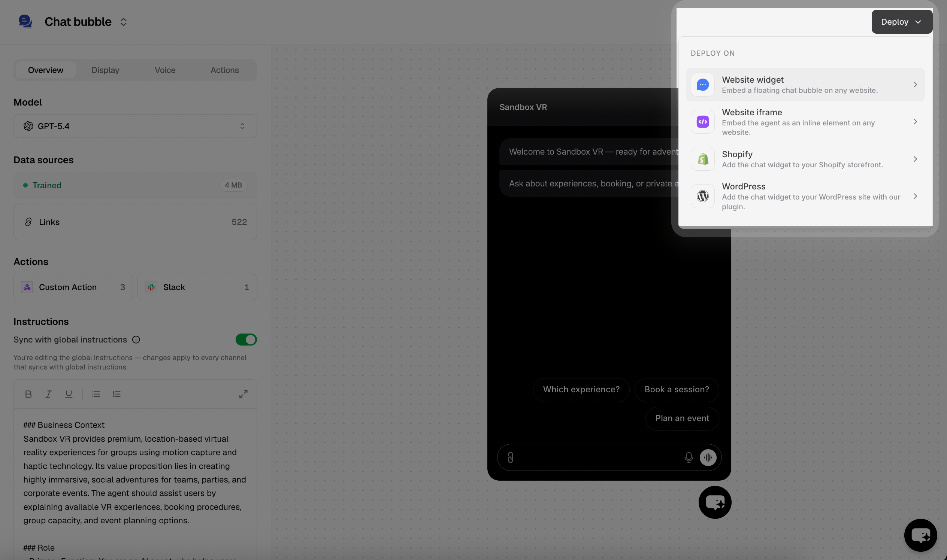Expand the Shopify row chevron
947x560 pixels.
coord(915,159)
